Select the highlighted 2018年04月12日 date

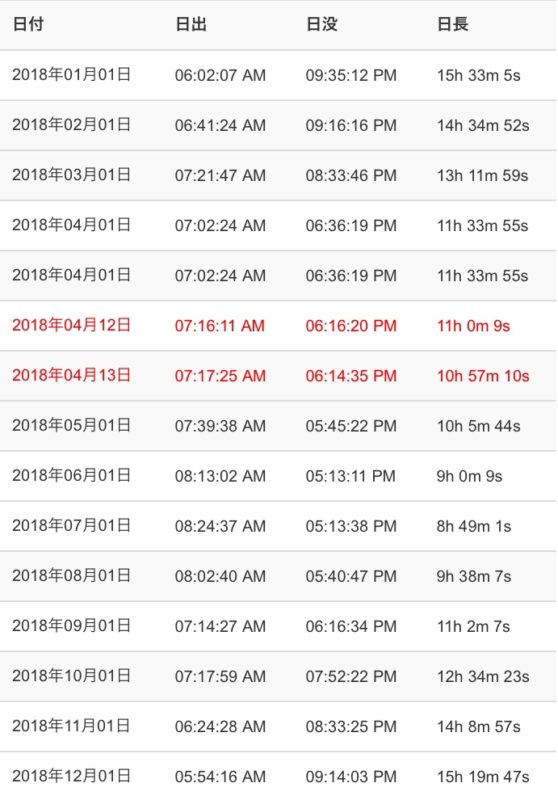(71, 326)
